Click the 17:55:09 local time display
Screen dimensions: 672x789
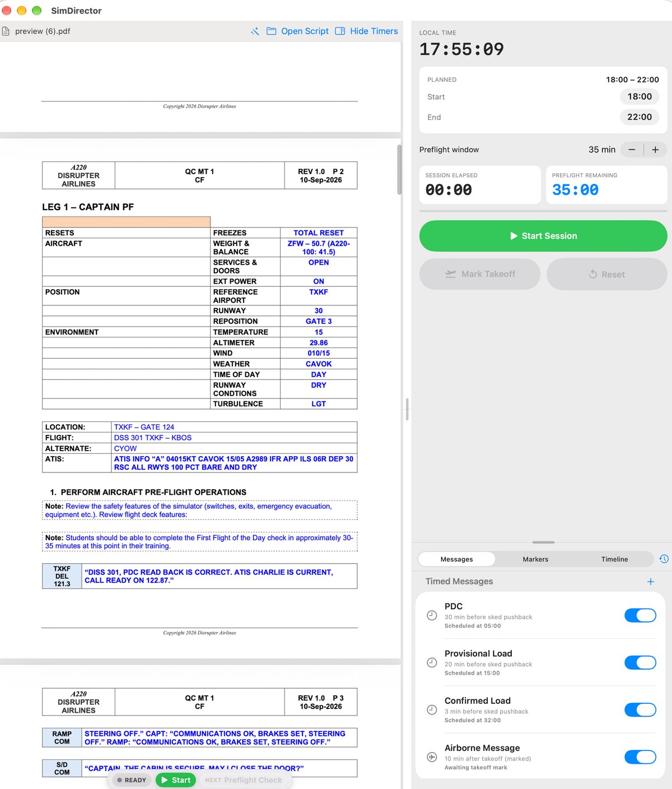tap(461, 49)
